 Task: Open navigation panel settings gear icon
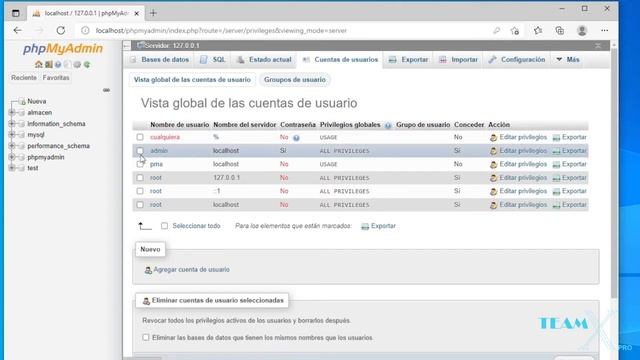click(77, 64)
